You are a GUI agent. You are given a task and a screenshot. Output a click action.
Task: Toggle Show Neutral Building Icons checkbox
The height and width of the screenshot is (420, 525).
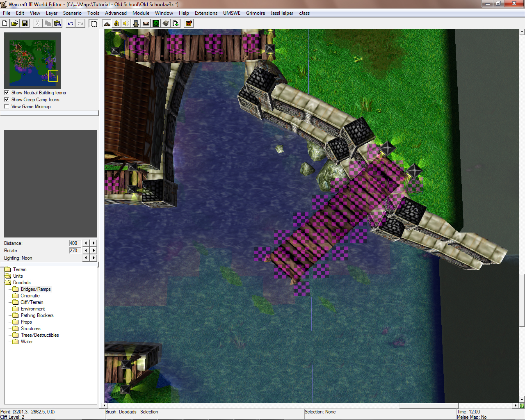[7, 93]
